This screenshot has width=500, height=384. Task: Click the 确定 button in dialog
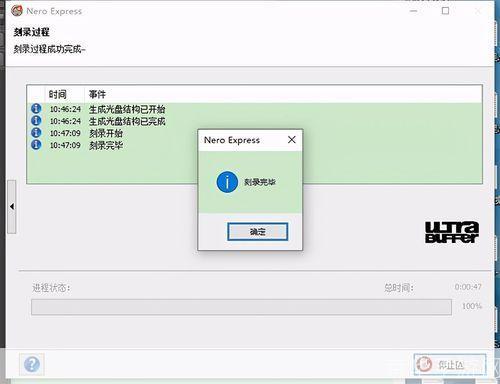(x=257, y=231)
